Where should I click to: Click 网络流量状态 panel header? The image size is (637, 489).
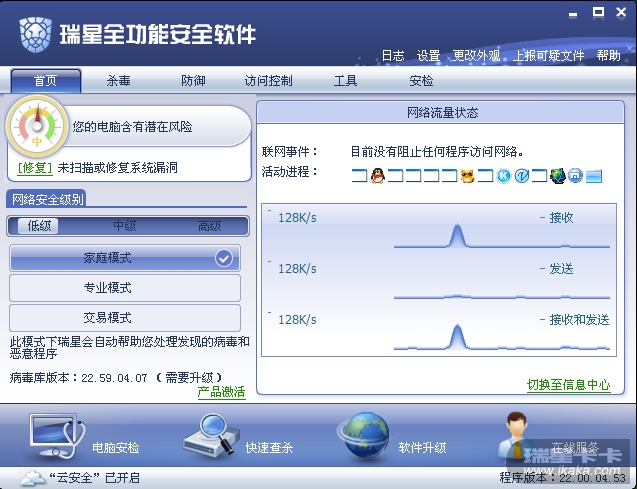441,113
